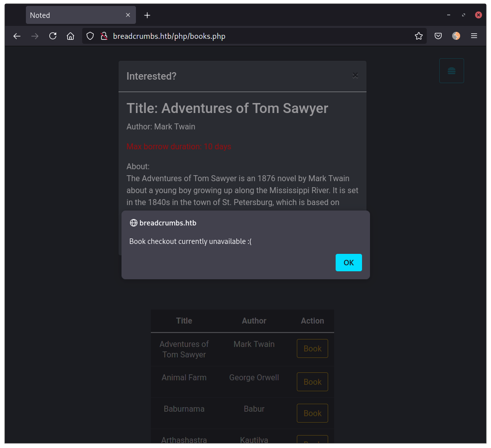Click Book button for Baburnama

pos(312,413)
